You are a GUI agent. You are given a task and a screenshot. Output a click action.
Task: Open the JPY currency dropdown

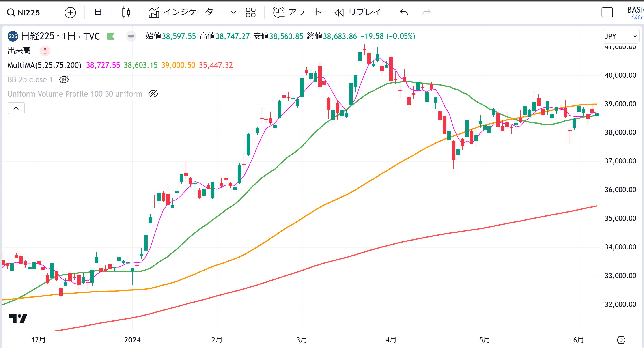point(620,36)
